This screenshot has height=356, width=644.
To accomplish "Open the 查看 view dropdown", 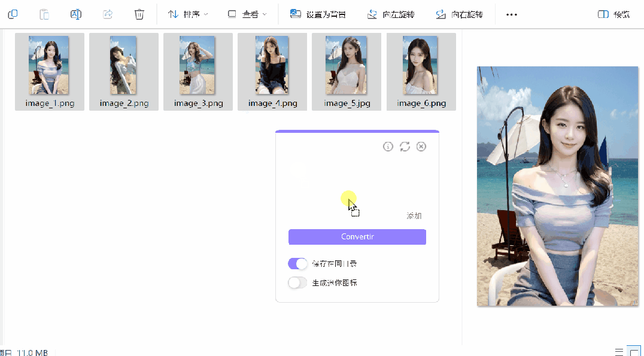I will (x=247, y=14).
